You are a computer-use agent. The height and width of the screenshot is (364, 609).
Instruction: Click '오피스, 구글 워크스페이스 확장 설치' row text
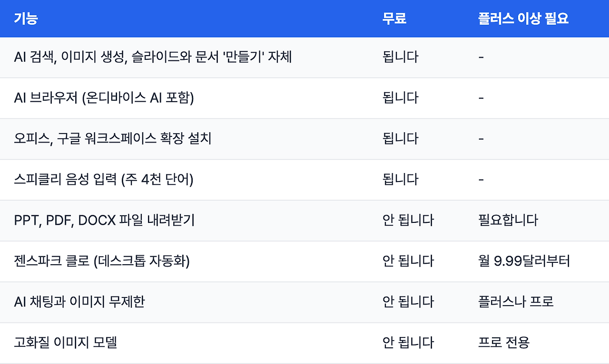coord(113,139)
